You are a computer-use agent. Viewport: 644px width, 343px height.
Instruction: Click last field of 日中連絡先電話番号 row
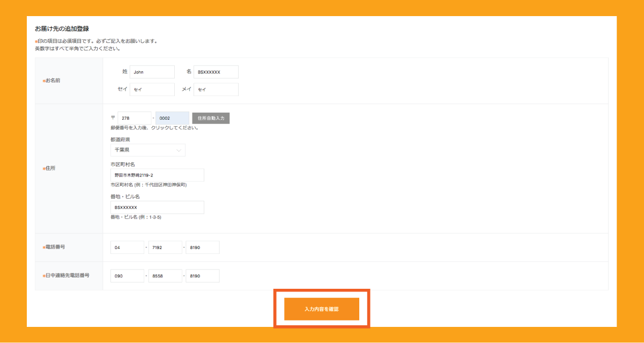click(x=203, y=276)
